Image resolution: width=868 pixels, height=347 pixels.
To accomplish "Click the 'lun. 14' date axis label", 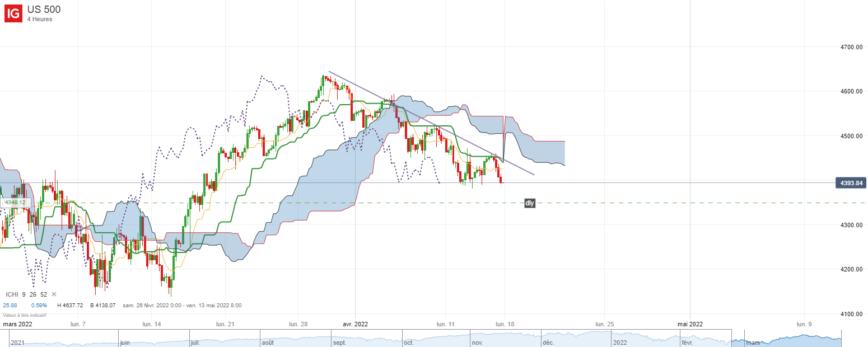I will (151, 324).
